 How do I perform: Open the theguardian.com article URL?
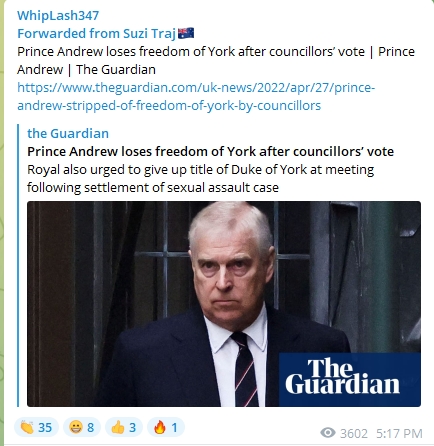[x=196, y=96]
